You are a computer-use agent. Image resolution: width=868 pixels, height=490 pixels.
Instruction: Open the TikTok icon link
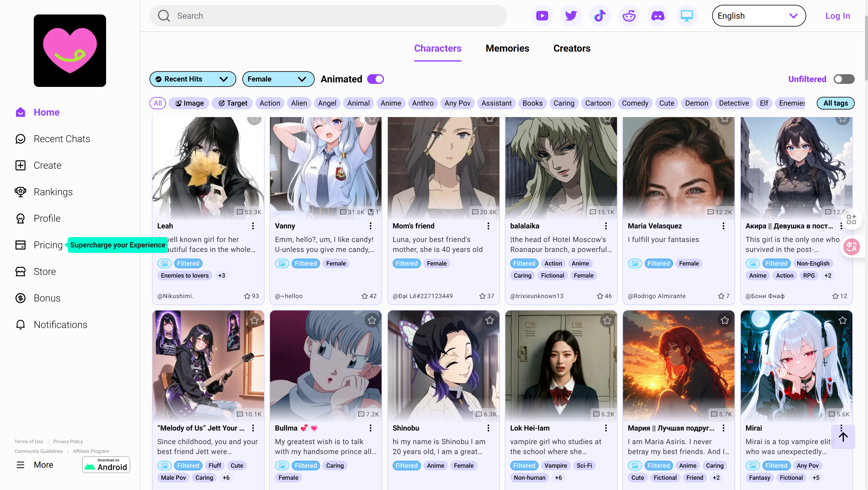coord(600,16)
